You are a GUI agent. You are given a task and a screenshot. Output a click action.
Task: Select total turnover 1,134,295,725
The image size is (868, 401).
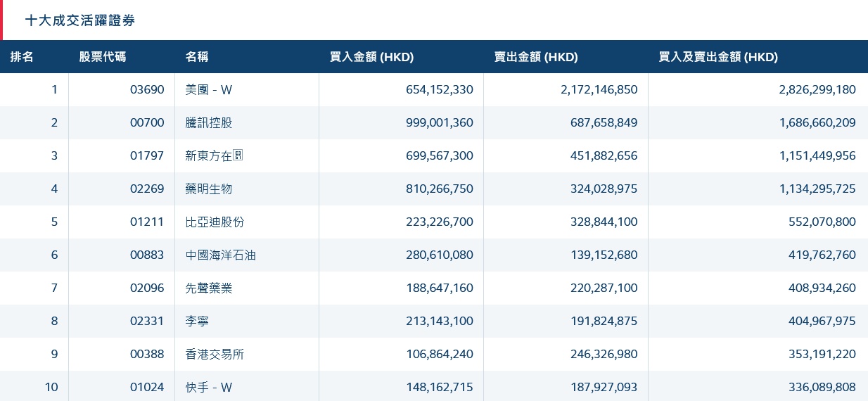817,189
